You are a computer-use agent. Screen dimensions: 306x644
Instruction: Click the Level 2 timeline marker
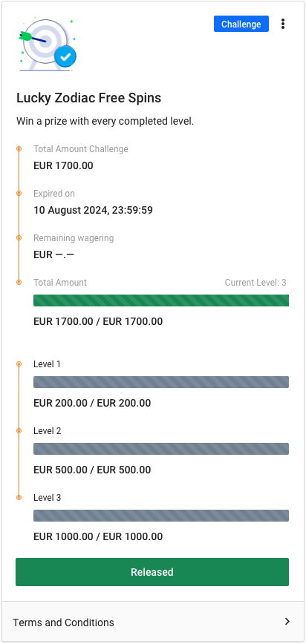[x=19, y=431]
